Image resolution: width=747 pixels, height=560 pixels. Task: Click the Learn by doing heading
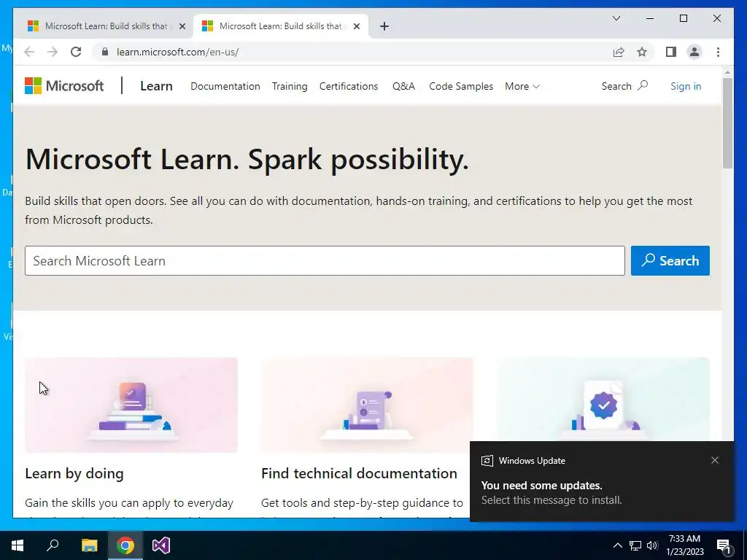[x=74, y=473]
